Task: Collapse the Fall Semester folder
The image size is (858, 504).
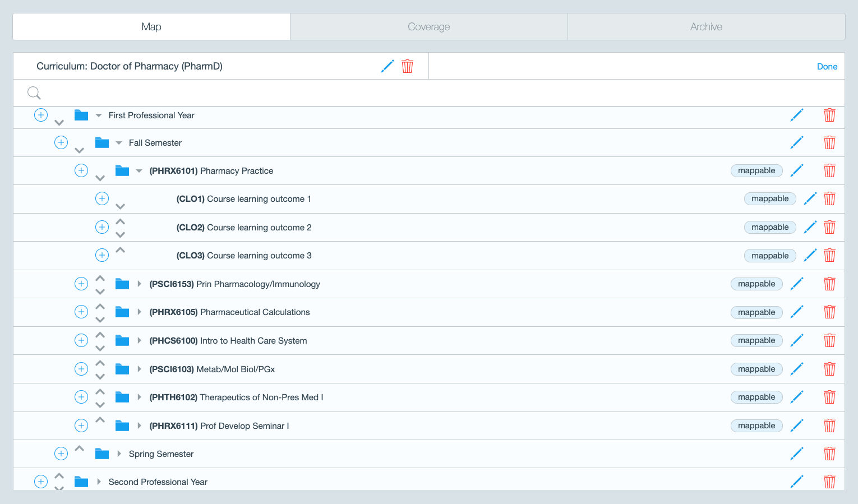Action: coord(119,143)
